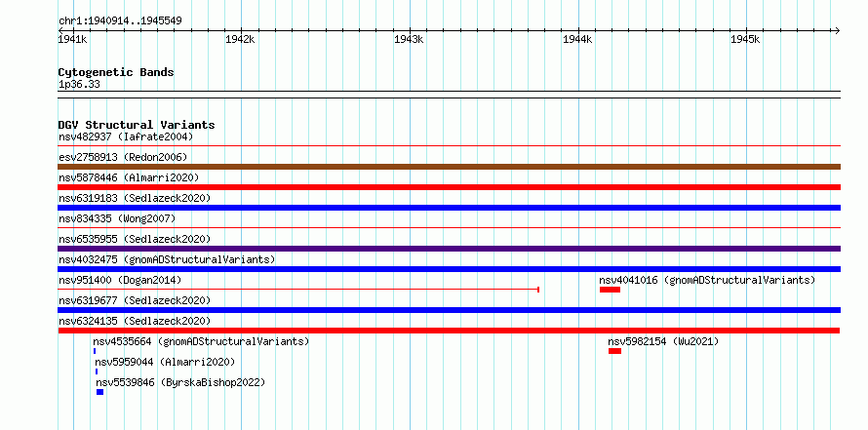Image resolution: width=868 pixels, height=430 pixels.
Task: Click the red bar for nsv6324135
Action: 449,331
